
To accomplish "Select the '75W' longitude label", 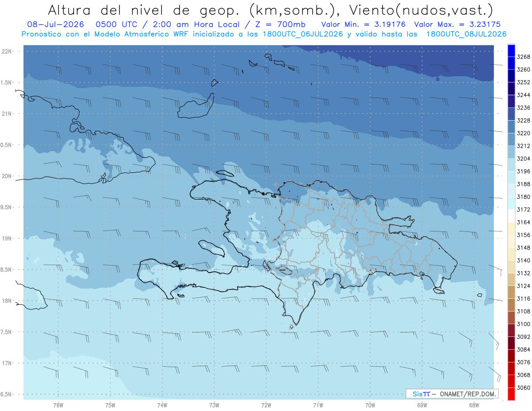I will coord(110,405).
